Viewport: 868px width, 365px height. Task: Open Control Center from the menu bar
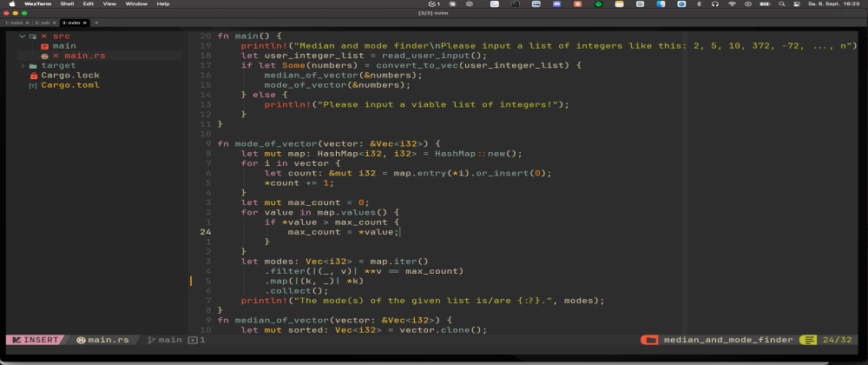[797, 3]
